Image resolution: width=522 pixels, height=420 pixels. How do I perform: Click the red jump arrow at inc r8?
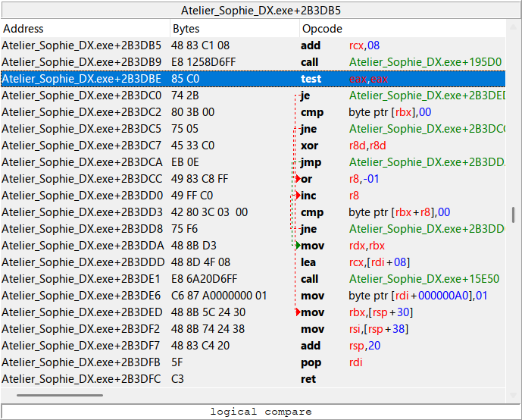298,196
